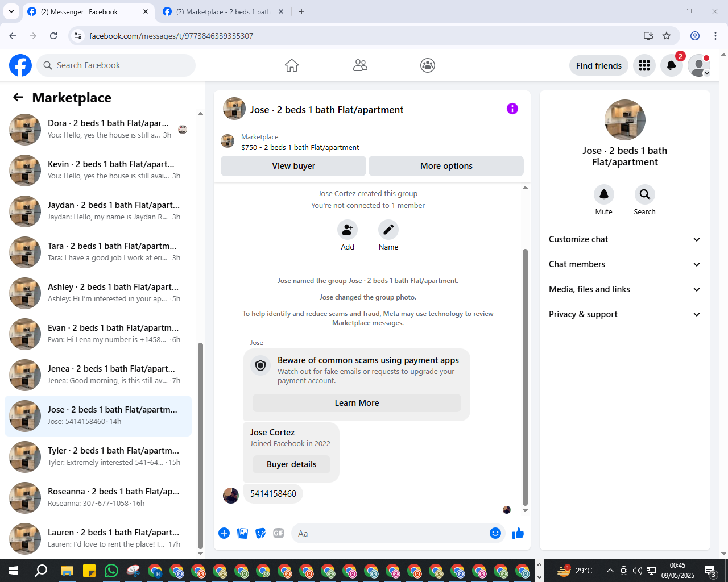This screenshot has height=582, width=728.
Task: Open the Facebook home logo
Action: pos(20,65)
